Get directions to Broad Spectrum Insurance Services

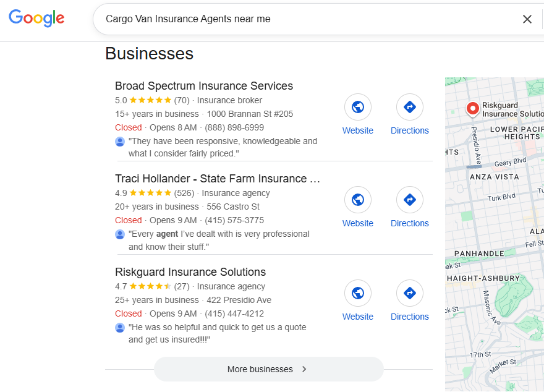coord(410,108)
